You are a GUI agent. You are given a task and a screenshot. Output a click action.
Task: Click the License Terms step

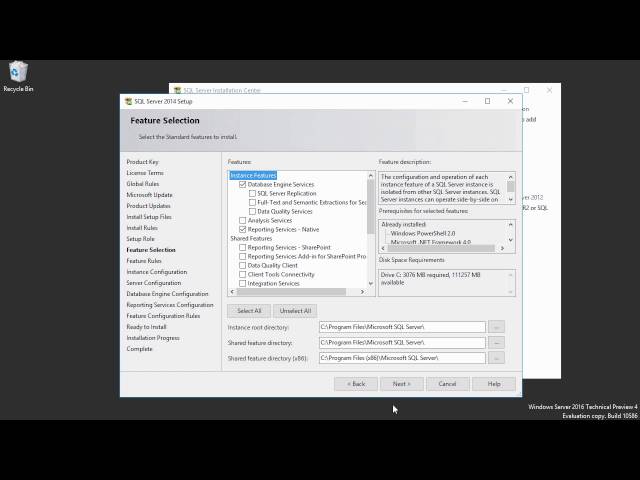145,173
